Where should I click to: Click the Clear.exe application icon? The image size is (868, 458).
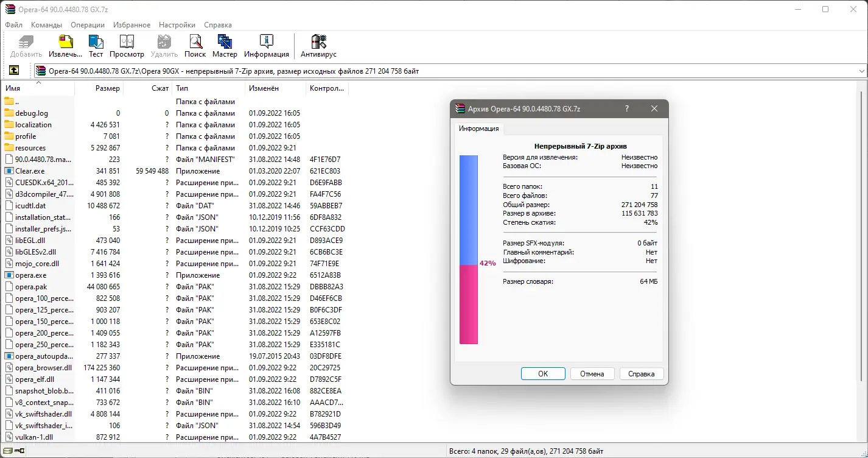click(9, 171)
